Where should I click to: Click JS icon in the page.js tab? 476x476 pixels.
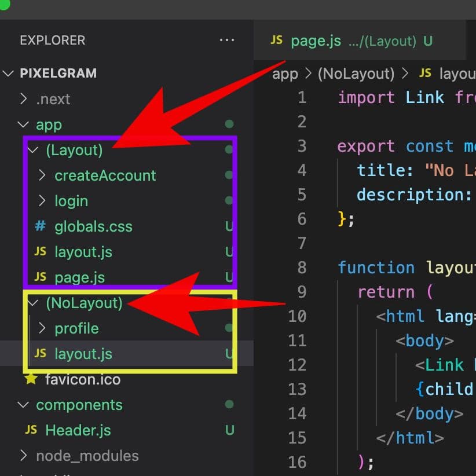[x=277, y=40]
